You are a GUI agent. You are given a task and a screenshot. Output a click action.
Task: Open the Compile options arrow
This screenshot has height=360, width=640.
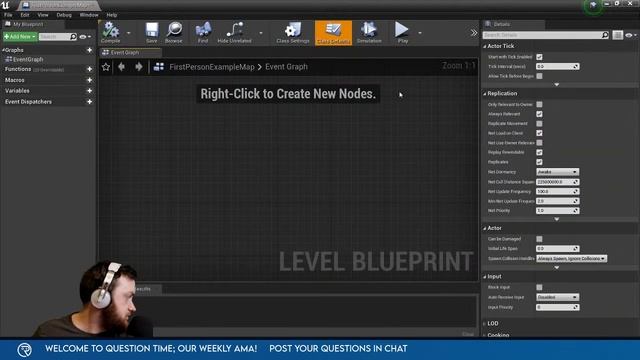pos(128,33)
